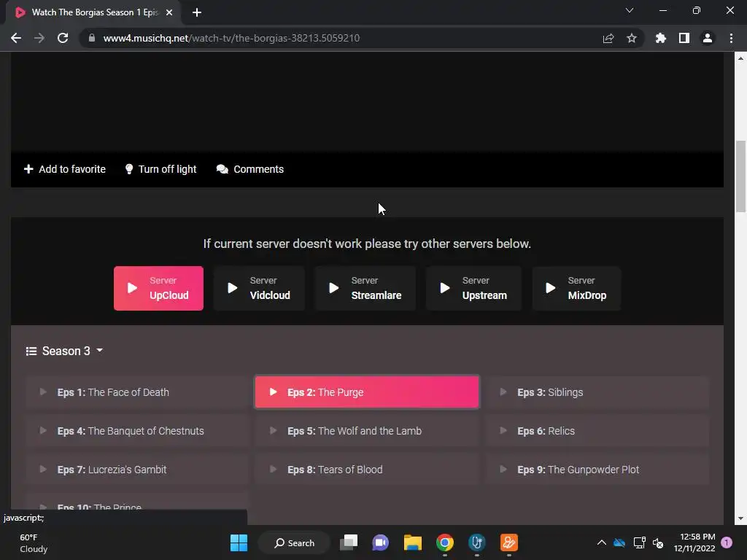Switch to Server Streamlare
This screenshot has width=747, height=560.
[x=365, y=288]
